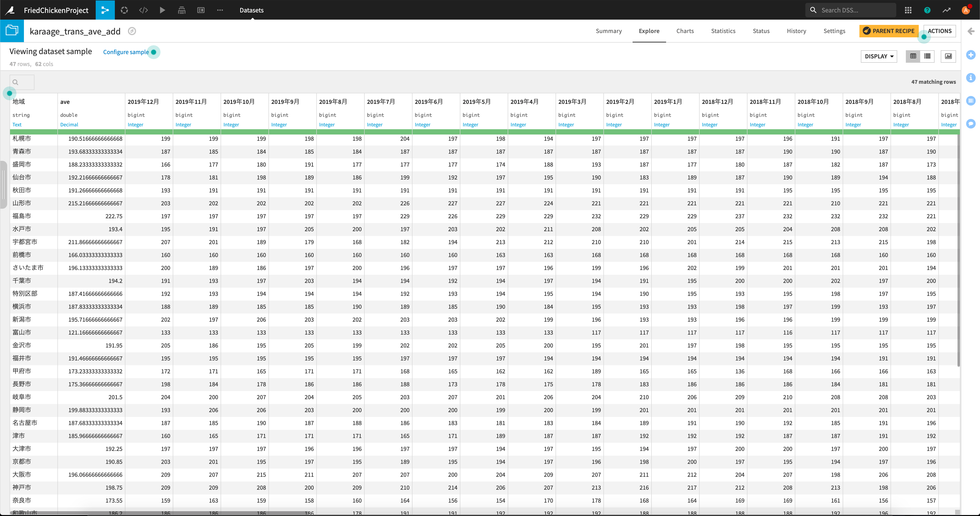Image resolution: width=980 pixels, height=516 pixels.
Task: Open the column chart quick view icon
Action: pos(948,56)
